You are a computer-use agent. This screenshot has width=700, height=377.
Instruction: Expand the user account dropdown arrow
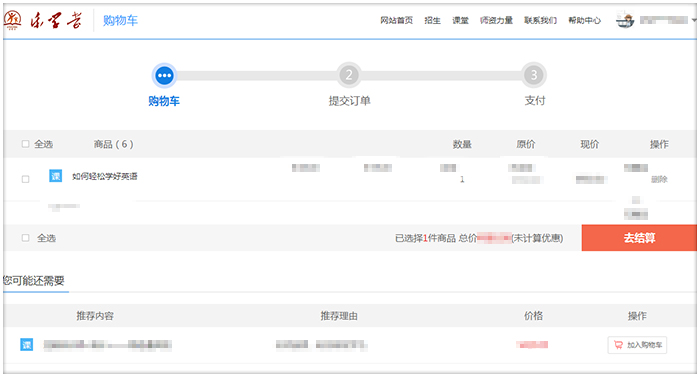click(x=694, y=20)
